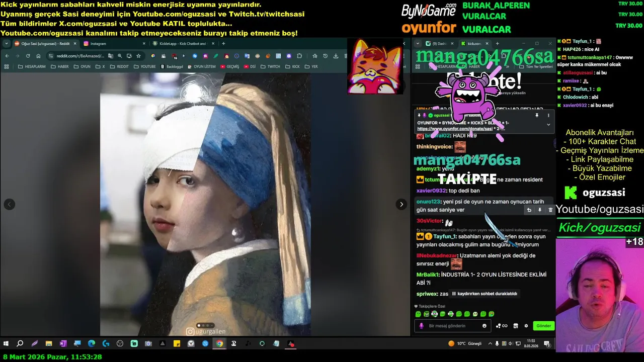Open the taskbar clock showing 11:53

pos(531,344)
